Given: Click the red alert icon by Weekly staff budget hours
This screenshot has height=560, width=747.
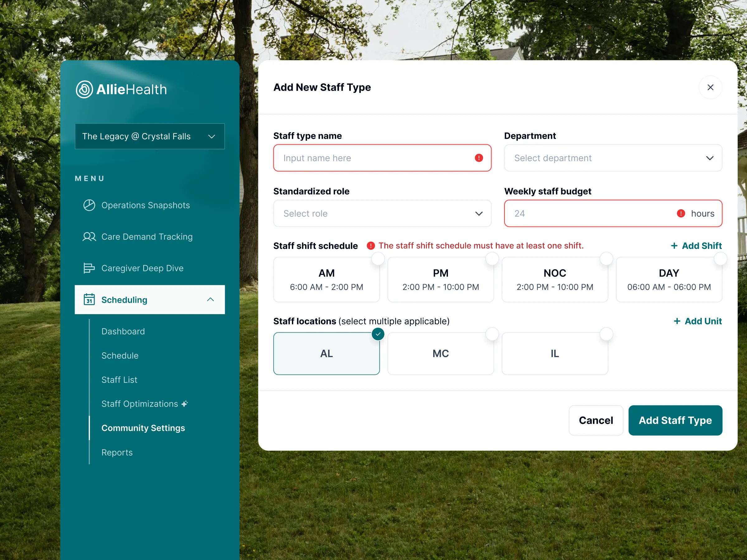Looking at the screenshot, I should coord(681,213).
